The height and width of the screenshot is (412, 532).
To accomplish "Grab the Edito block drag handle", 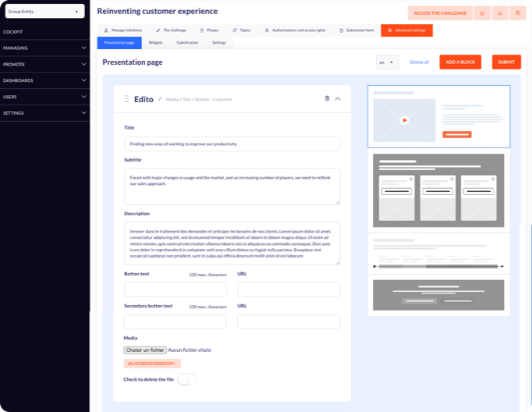I will (126, 99).
